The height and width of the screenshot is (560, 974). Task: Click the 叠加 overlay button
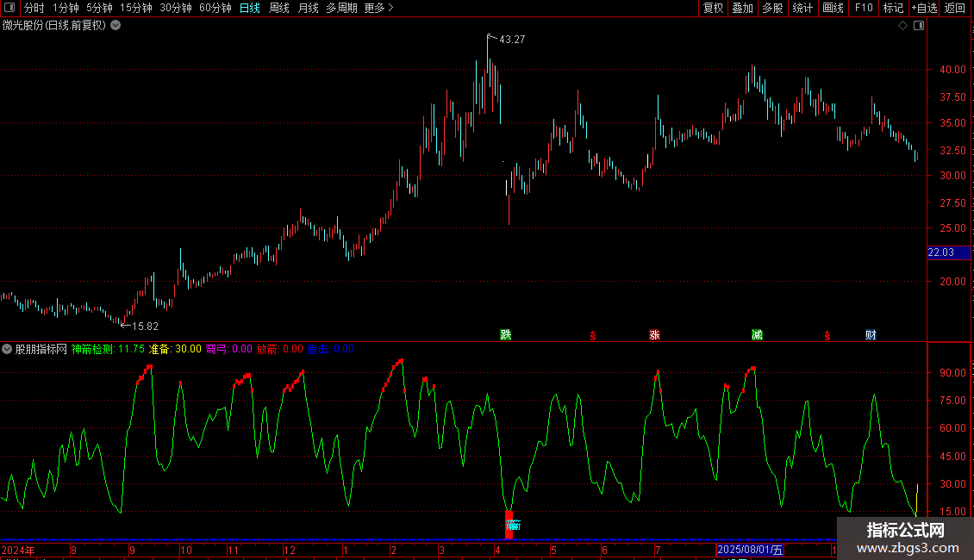pyautogui.click(x=743, y=8)
